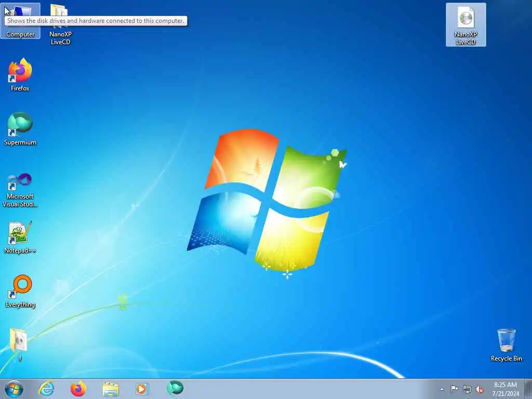Open the network status tray icon

pos(467,390)
